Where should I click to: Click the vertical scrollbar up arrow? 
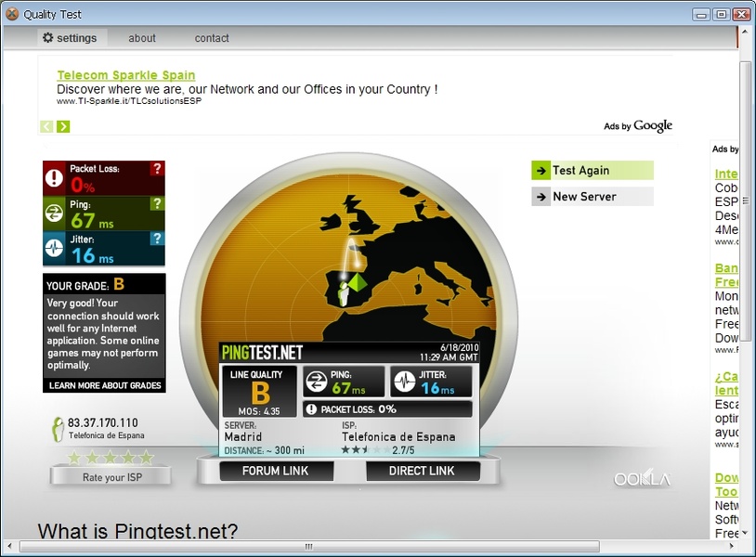[x=746, y=32]
